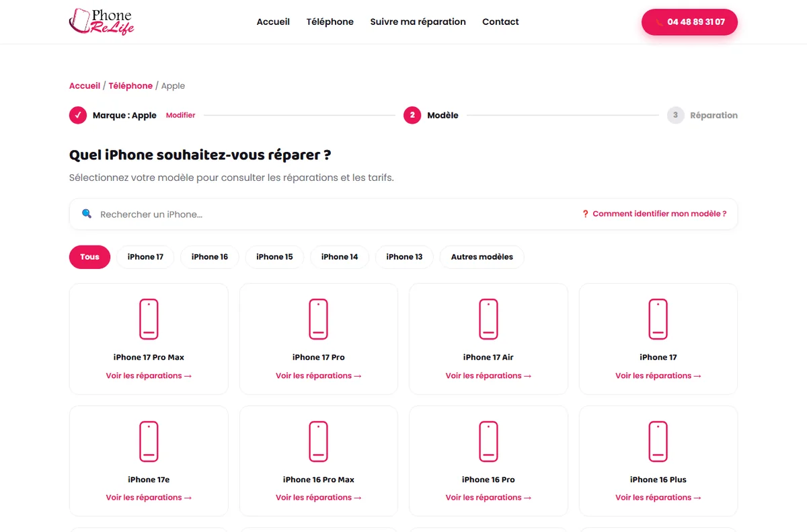Open the Téléphone menu item

pos(330,22)
